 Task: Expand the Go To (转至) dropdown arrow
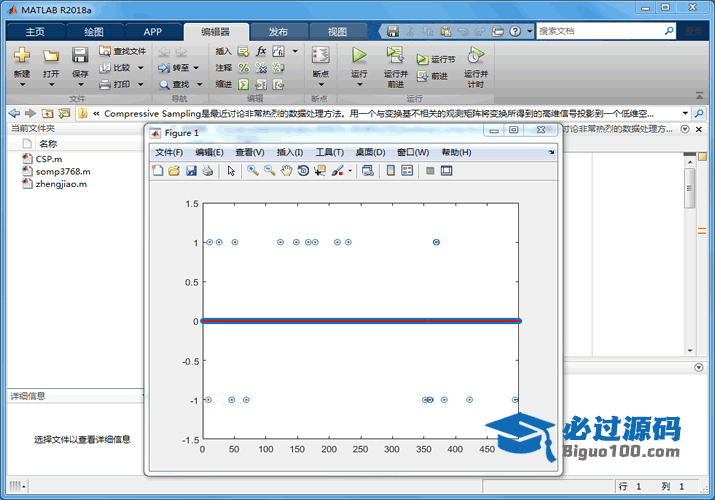tap(196, 68)
